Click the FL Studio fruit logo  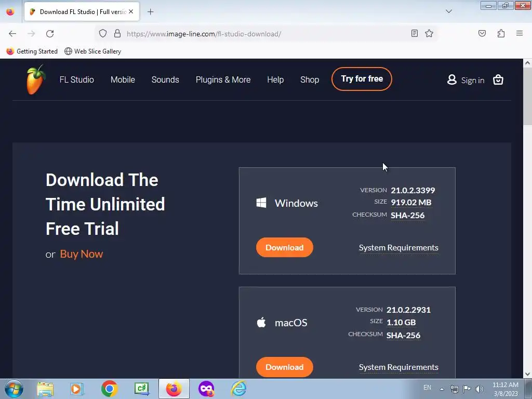[x=36, y=79]
